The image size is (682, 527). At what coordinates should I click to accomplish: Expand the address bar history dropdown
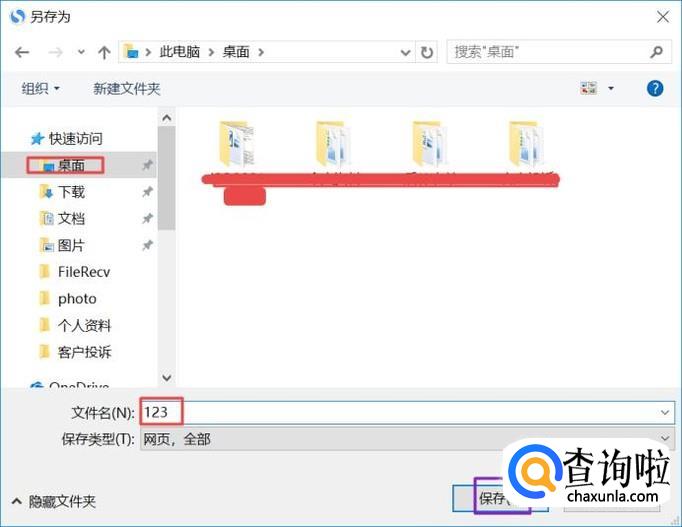click(405, 53)
